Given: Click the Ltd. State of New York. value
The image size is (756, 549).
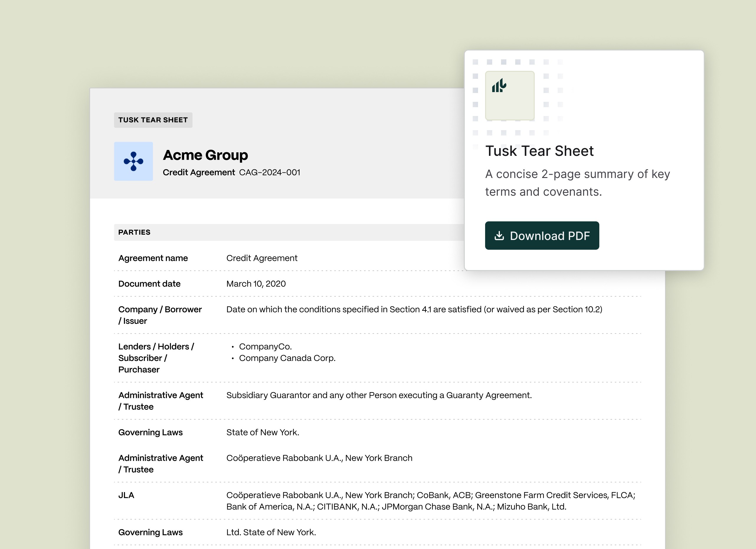Looking at the screenshot, I should 271,532.
